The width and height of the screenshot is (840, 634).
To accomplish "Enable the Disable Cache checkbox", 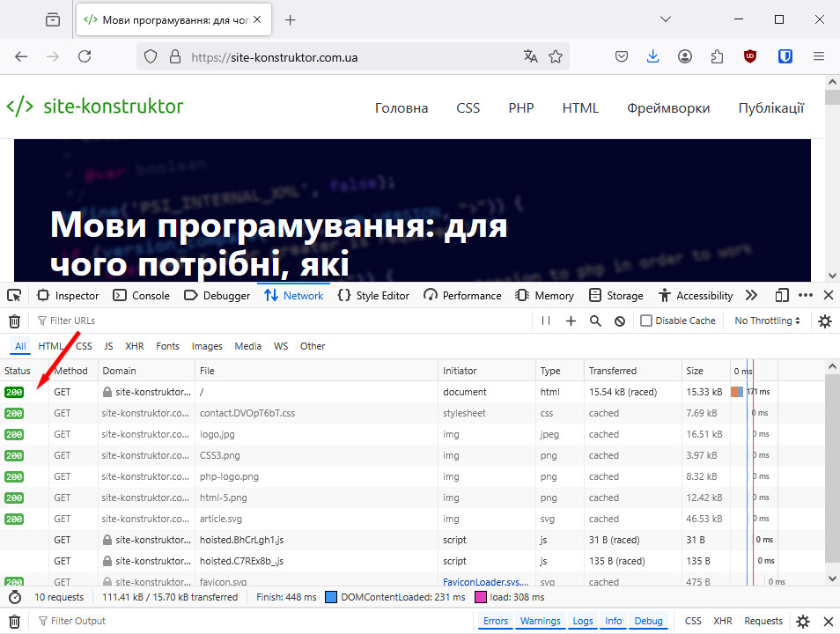I will [x=645, y=320].
